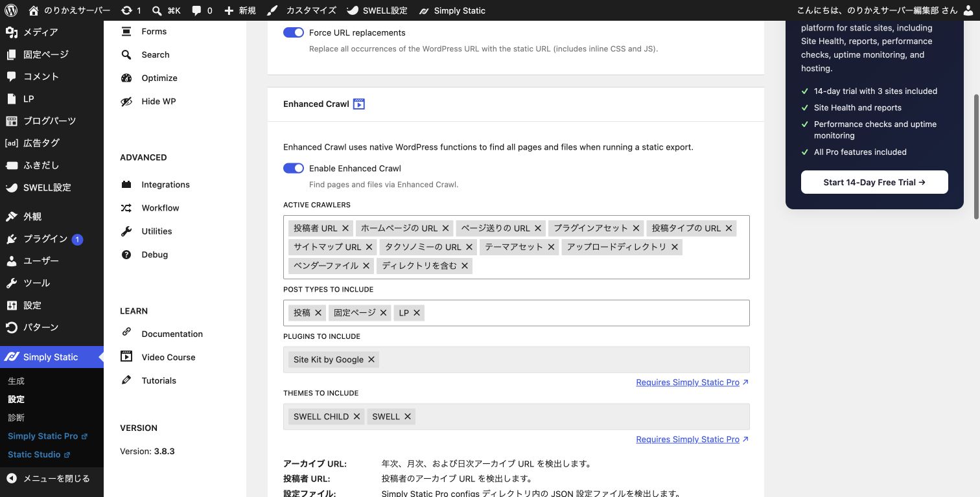Open プラグイン menu item
The width and height of the screenshot is (980, 497).
[x=52, y=239]
